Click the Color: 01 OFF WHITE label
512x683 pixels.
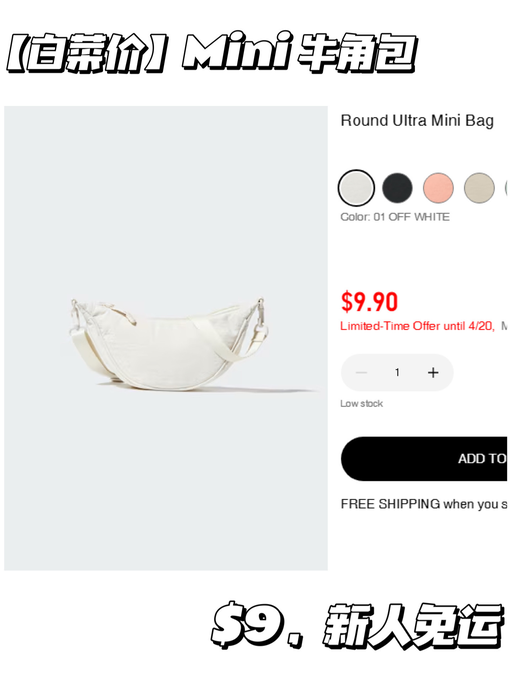pyautogui.click(x=395, y=217)
